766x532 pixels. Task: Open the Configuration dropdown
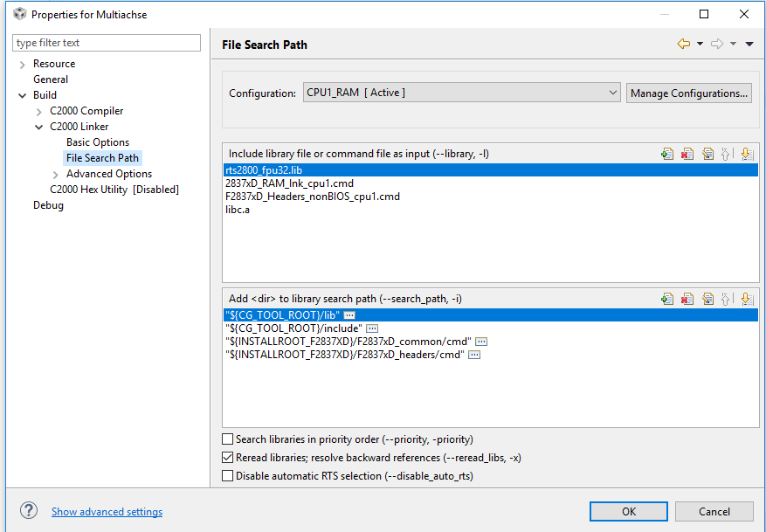tap(462, 93)
